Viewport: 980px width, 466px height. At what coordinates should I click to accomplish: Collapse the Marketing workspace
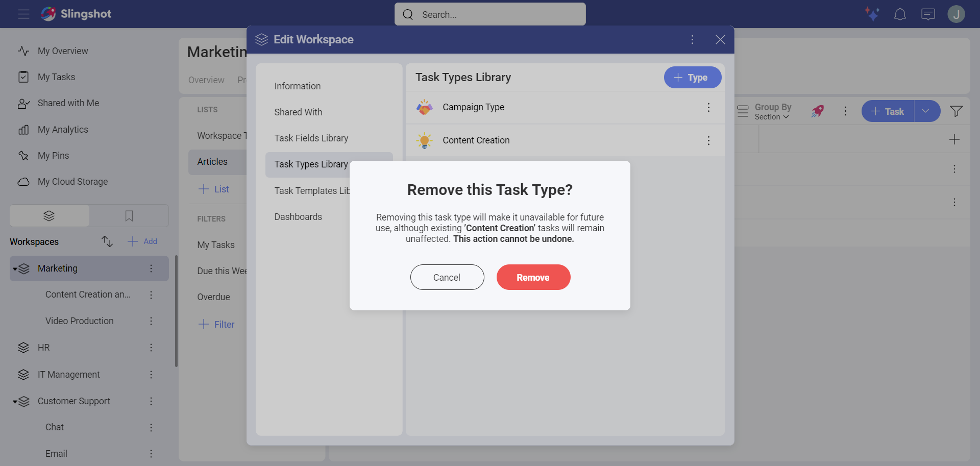[15, 269]
